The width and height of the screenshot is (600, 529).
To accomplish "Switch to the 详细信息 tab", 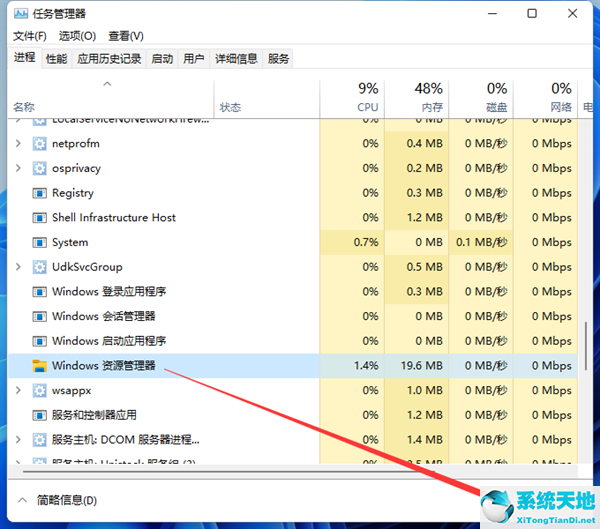I will pos(236,59).
